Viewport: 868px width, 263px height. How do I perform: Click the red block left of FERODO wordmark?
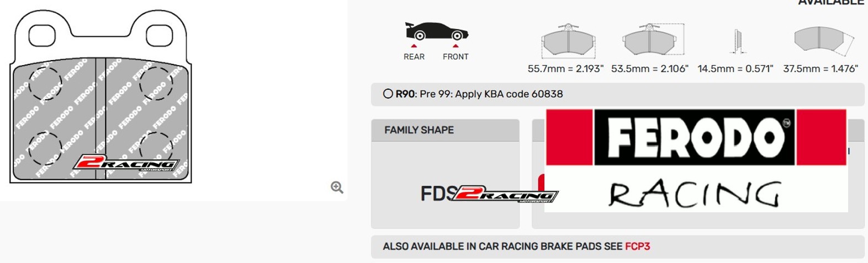[x=569, y=137]
